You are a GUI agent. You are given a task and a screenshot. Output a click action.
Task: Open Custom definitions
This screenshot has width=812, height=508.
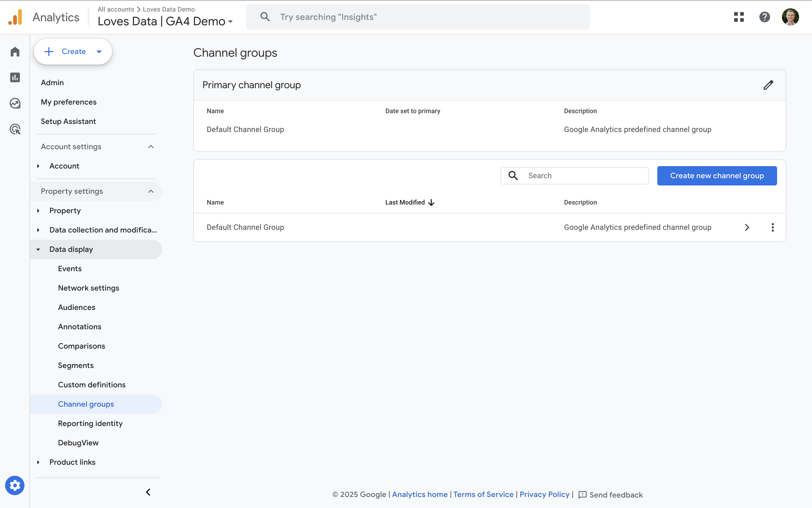[x=92, y=385]
